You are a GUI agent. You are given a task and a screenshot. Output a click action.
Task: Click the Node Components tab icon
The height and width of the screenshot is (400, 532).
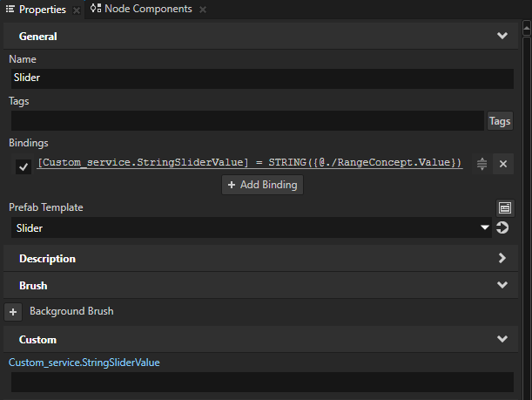pos(95,8)
